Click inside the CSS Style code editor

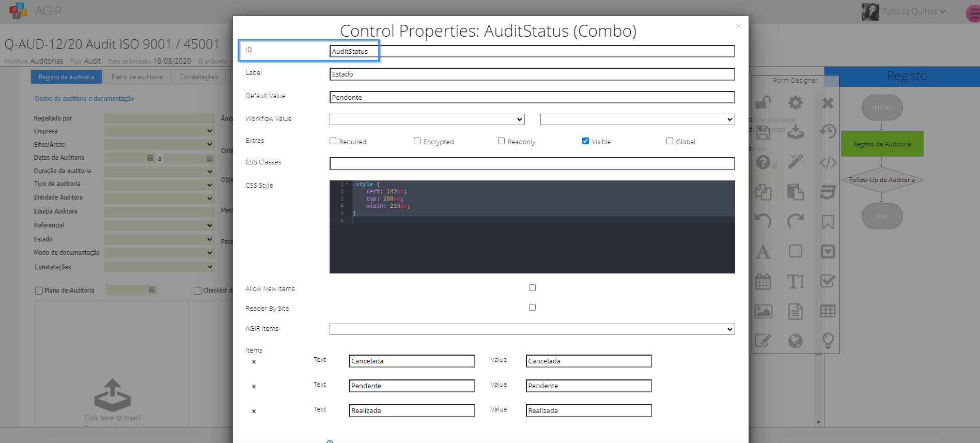(x=532, y=227)
